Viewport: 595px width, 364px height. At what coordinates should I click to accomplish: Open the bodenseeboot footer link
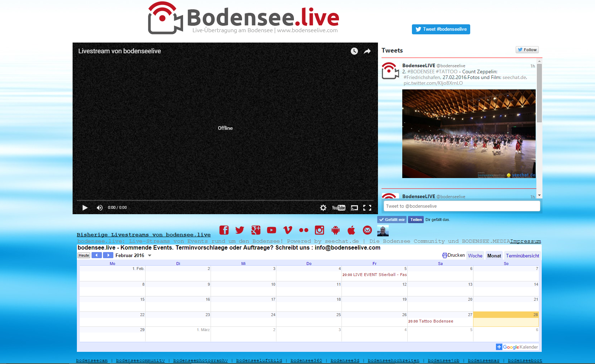[x=525, y=360]
